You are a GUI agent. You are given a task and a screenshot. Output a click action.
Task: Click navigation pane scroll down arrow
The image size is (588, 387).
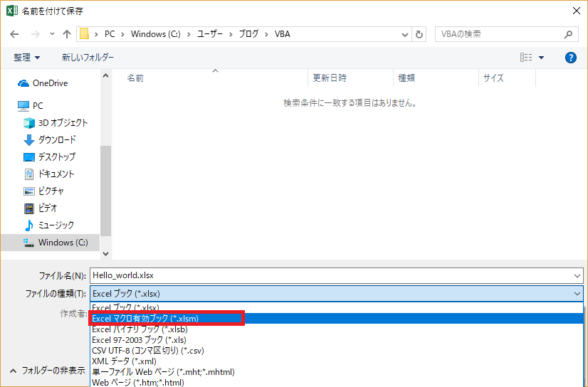tap(106, 254)
